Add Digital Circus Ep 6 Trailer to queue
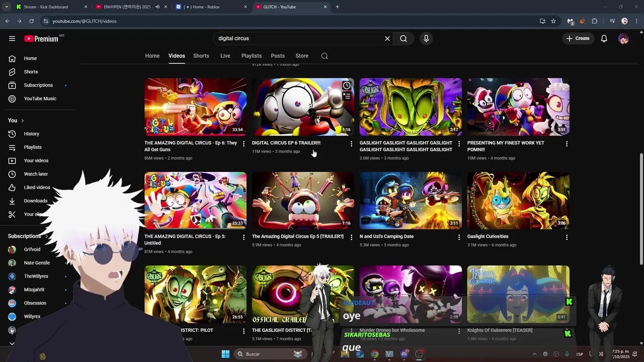 [347, 96]
